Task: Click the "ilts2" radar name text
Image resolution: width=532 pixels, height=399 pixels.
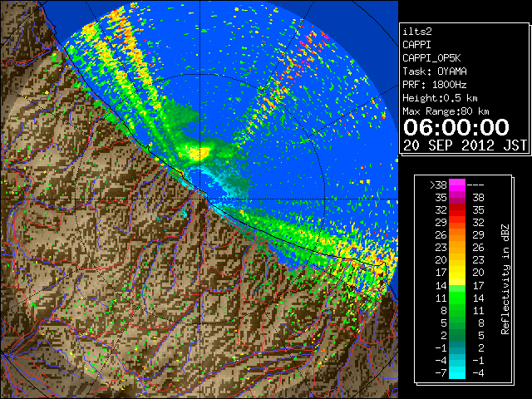Action: (417, 32)
